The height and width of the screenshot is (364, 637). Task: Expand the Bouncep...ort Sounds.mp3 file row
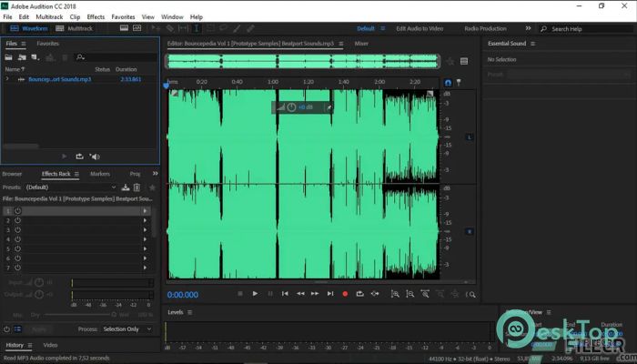pyautogui.click(x=7, y=79)
